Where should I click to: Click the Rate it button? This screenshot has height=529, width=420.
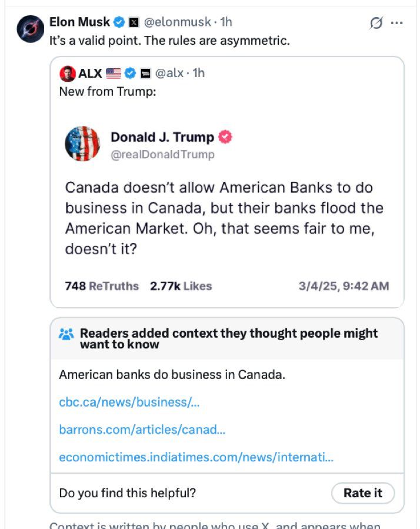coord(363,493)
